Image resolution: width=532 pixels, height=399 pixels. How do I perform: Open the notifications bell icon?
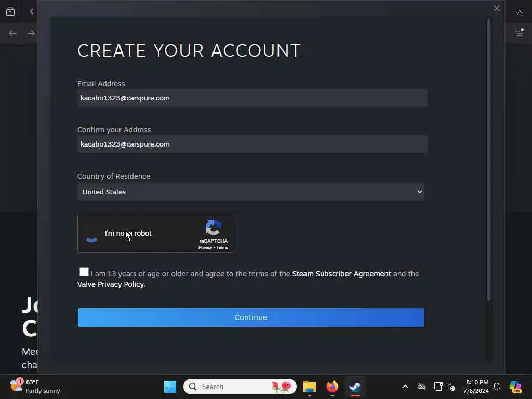(497, 387)
